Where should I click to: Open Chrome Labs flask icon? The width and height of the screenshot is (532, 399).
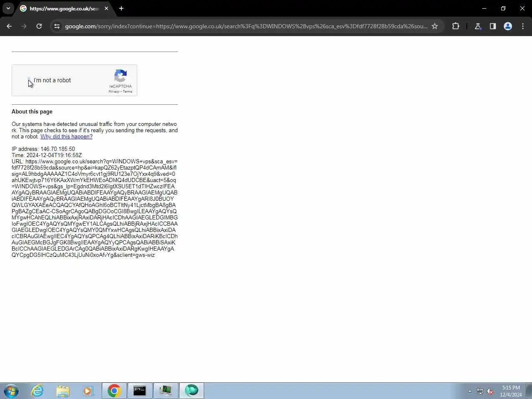478,26
